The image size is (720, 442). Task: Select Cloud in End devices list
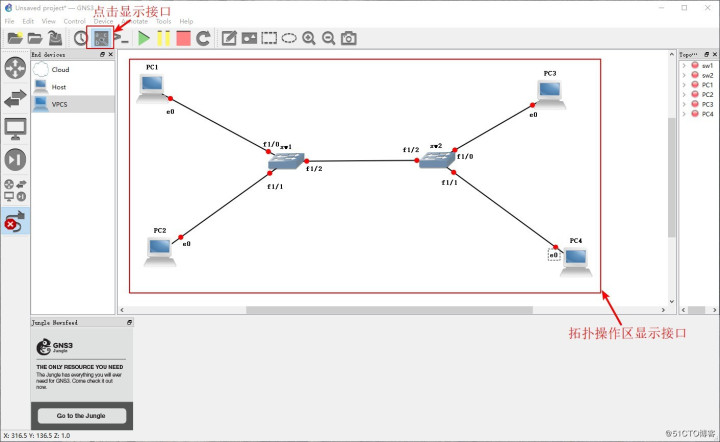click(73, 69)
